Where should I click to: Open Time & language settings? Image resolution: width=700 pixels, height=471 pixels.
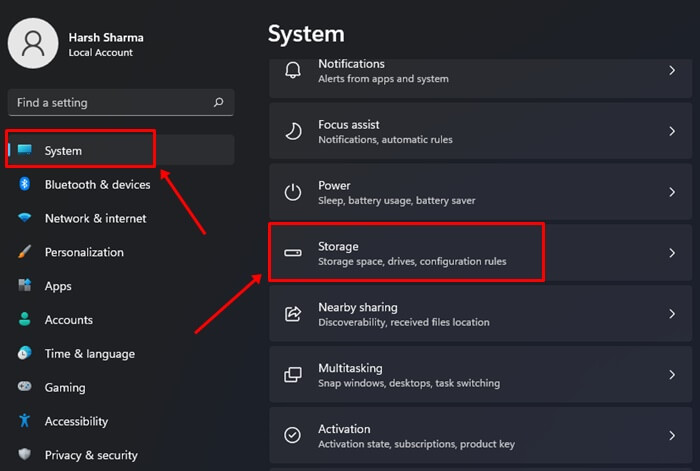(x=89, y=353)
